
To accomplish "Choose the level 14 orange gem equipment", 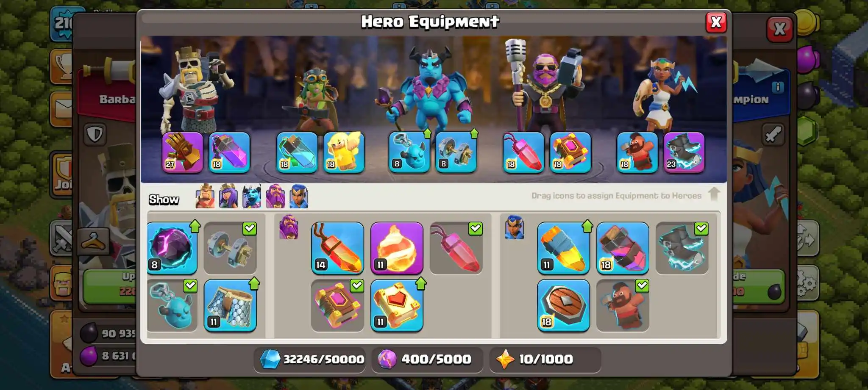I will pyautogui.click(x=338, y=248).
